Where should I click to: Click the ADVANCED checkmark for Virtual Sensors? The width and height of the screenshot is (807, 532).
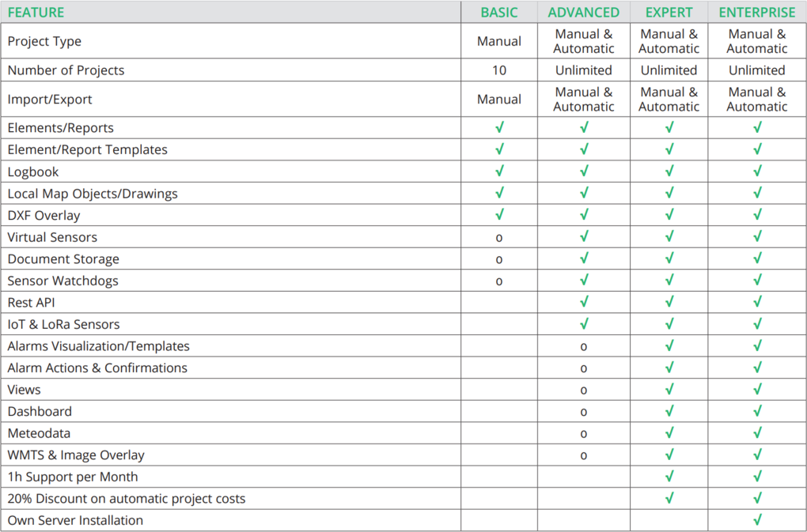(x=584, y=236)
